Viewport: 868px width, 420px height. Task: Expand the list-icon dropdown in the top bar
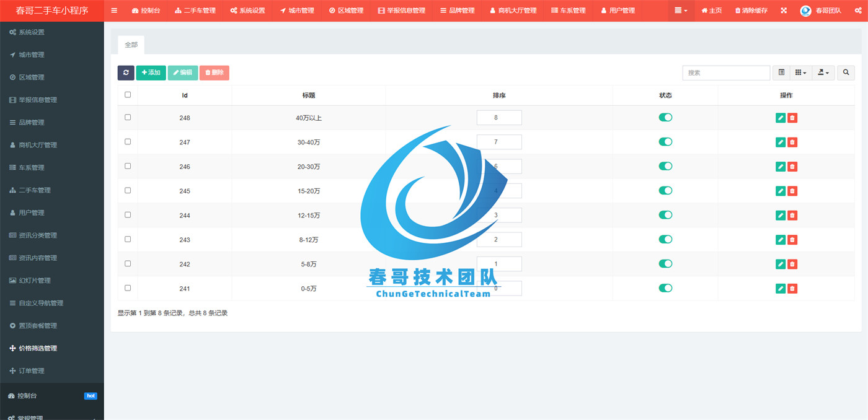pyautogui.click(x=681, y=11)
